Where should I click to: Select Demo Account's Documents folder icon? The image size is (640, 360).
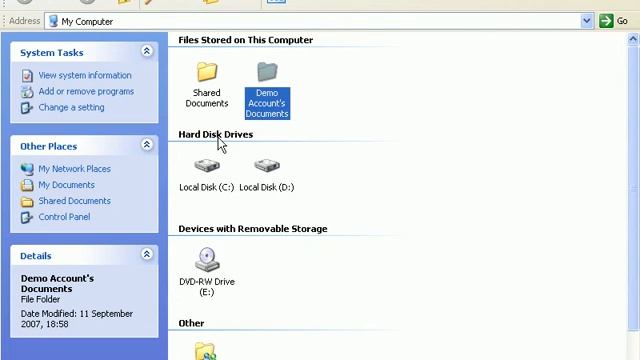coord(267,72)
